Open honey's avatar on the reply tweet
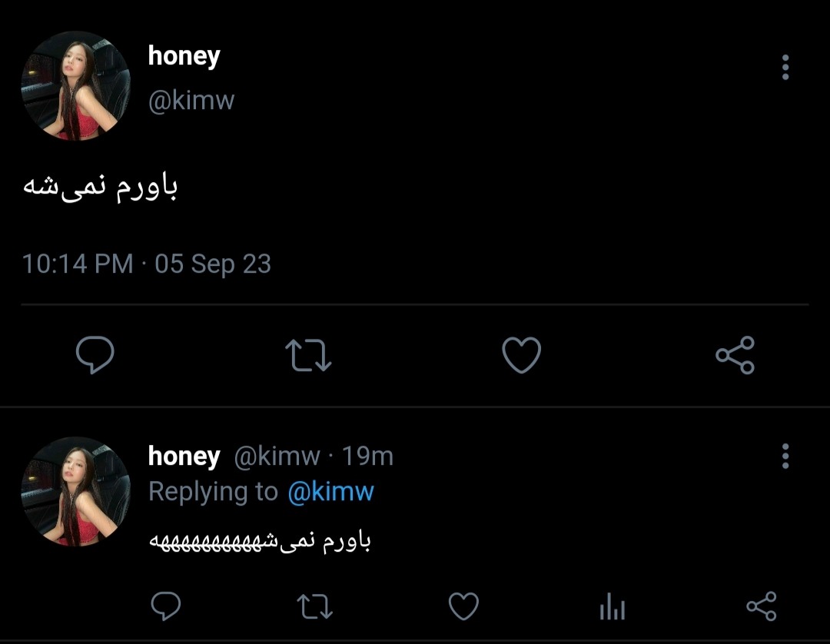This screenshot has width=830, height=644. click(x=75, y=492)
